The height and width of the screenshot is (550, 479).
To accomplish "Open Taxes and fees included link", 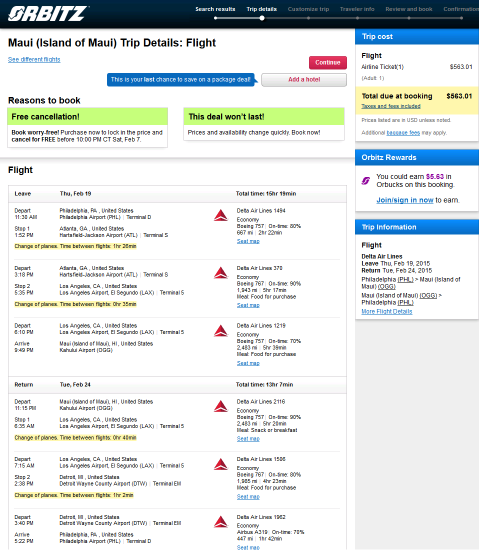I will pyautogui.click(x=391, y=106).
